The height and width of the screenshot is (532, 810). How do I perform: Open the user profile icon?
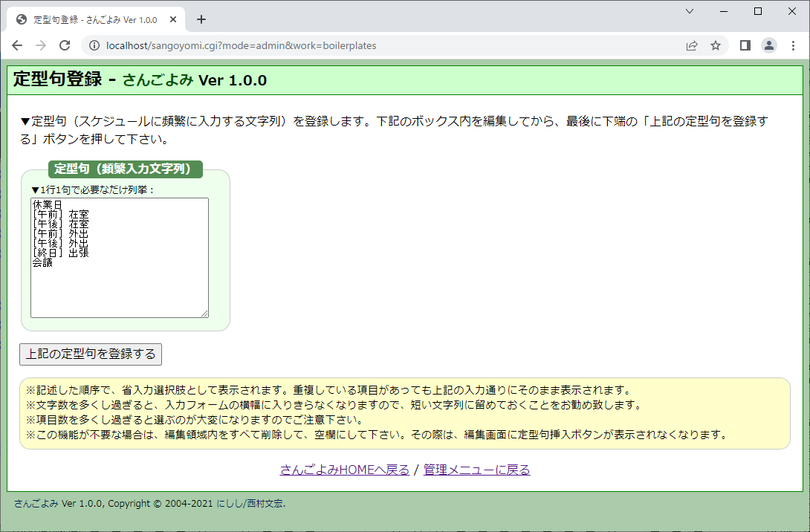[768, 45]
